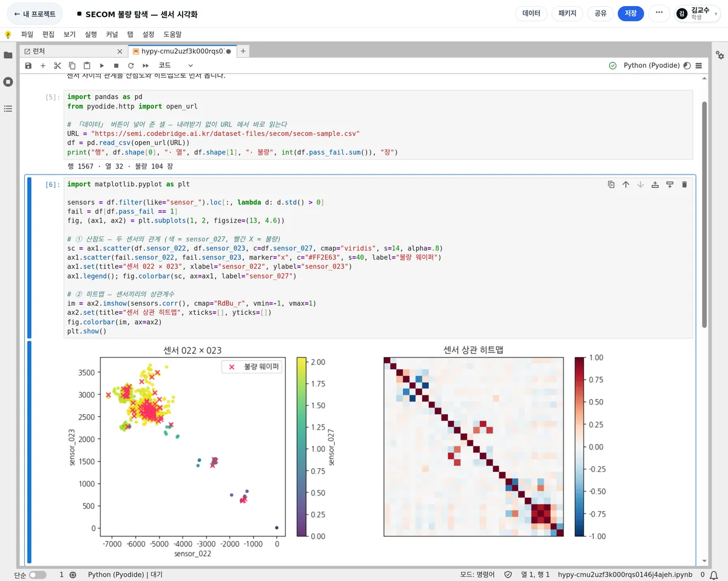Open the 편집 menu
728x581 pixels.
coord(49,35)
